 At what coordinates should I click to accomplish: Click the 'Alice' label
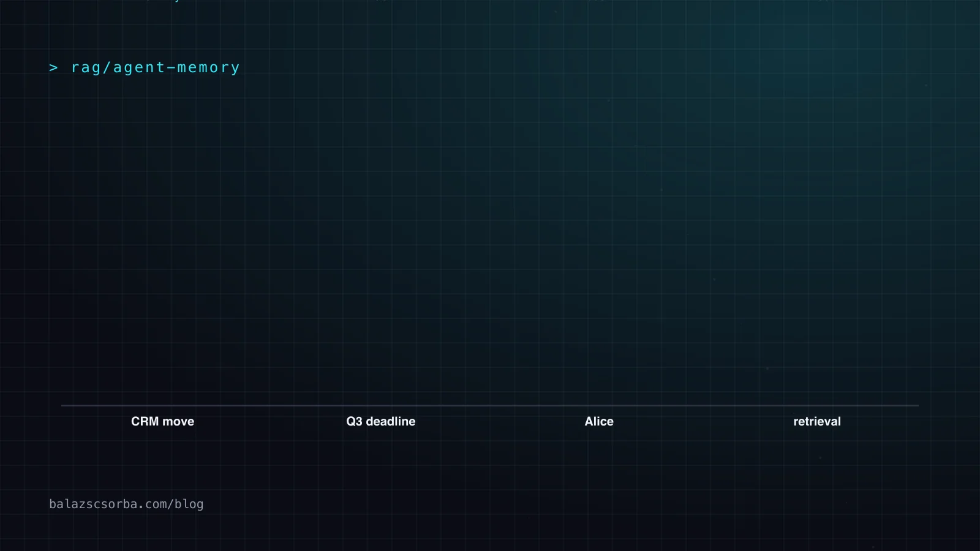(x=599, y=421)
